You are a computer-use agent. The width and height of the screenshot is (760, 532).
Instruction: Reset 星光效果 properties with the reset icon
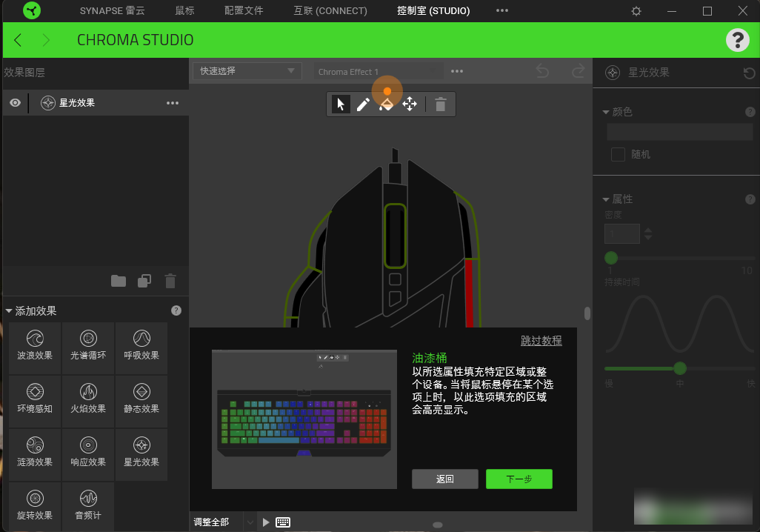pos(750,73)
